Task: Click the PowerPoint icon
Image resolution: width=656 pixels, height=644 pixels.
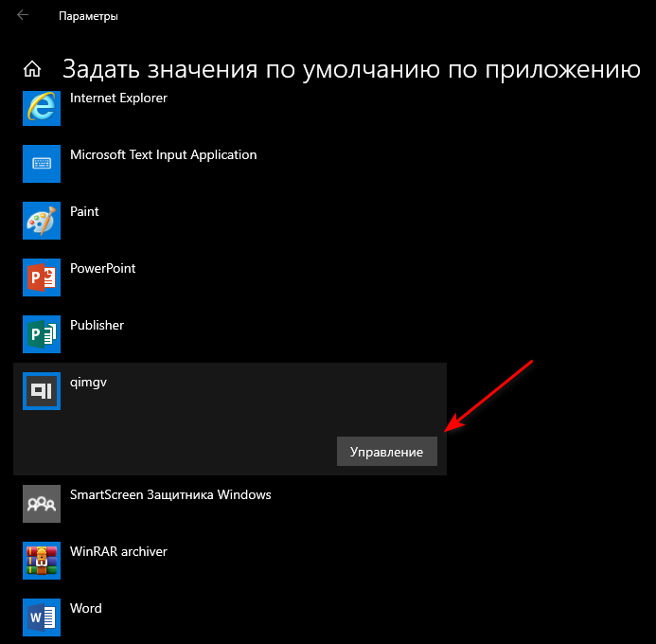Action: (x=42, y=277)
